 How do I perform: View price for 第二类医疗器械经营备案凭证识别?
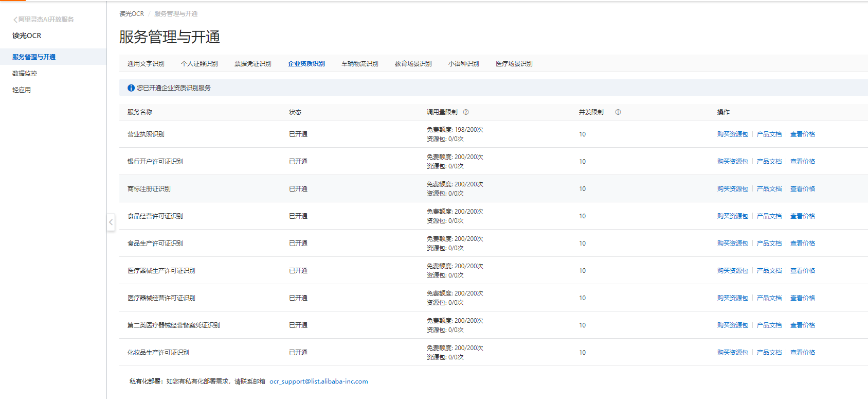(x=803, y=325)
